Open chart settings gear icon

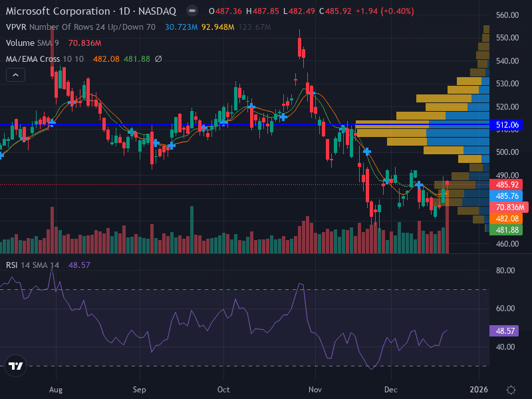click(x=511, y=390)
